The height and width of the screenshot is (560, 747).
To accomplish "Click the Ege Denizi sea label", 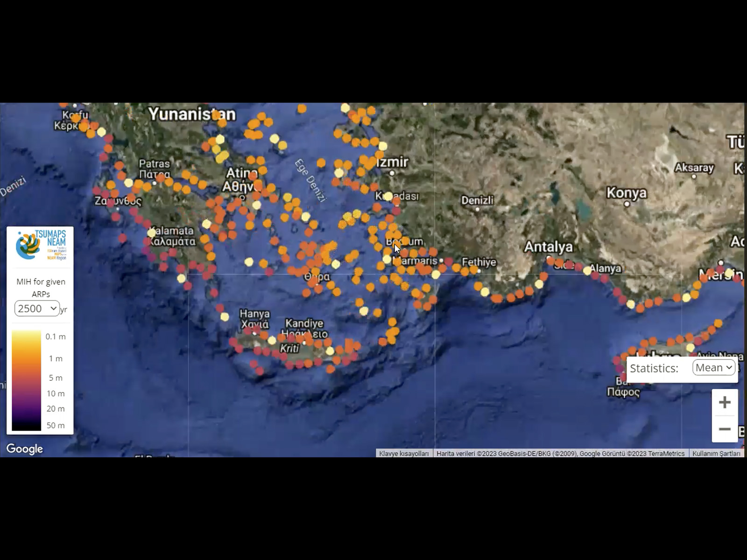I will point(310,181).
